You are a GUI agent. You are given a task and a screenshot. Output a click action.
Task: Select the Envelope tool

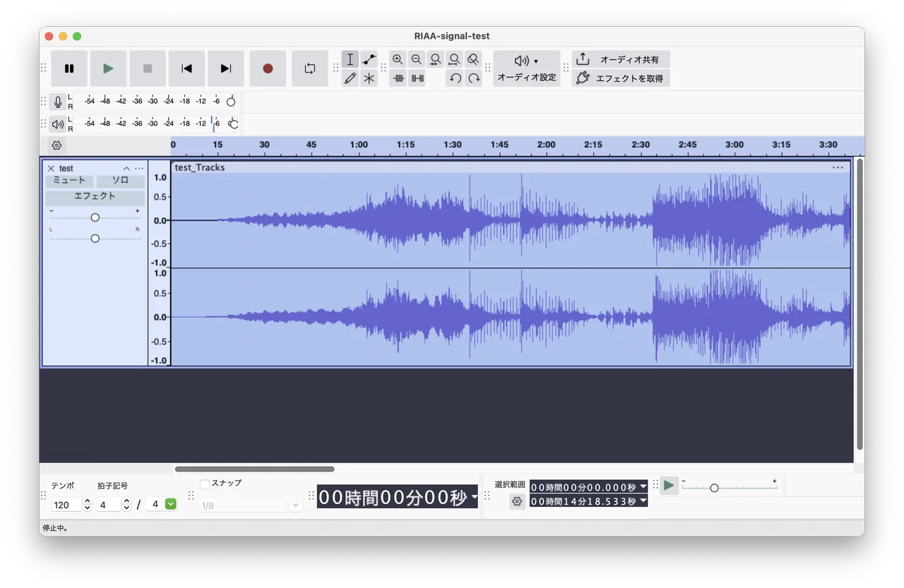(369, 59)
